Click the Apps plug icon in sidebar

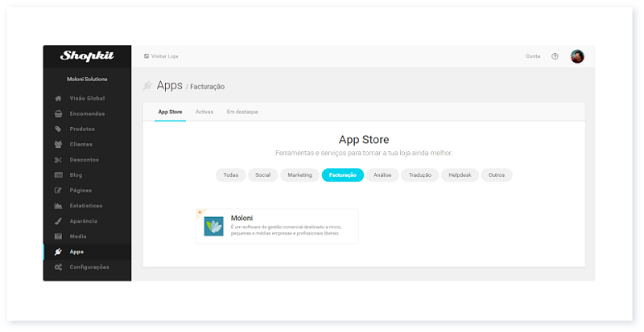click(58, 252)
